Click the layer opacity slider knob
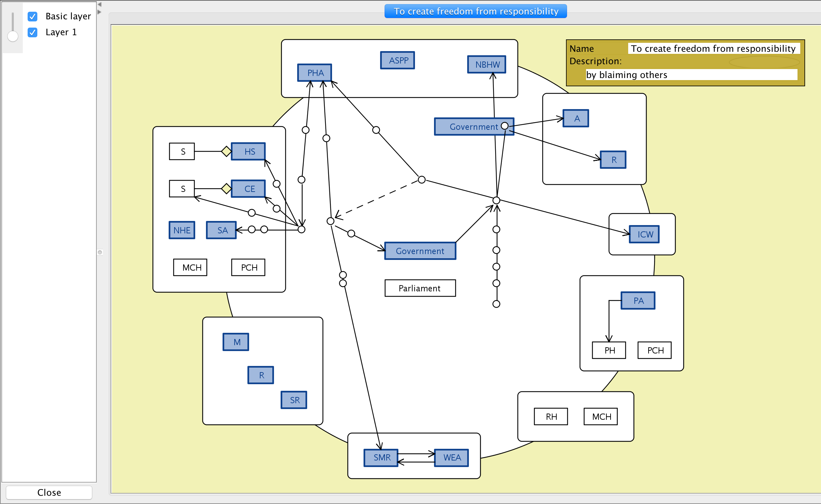The width and height of the screenshot is (821, 504). [13, 36]
